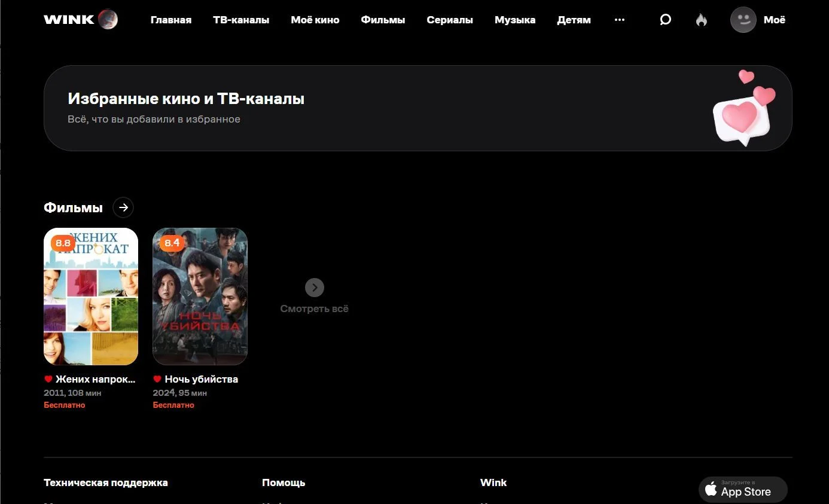The height and width of the screenshot is (504, 829).
Task: Click the Избранные кино и ТВ-каналы banner title
Action: (186, 99)
